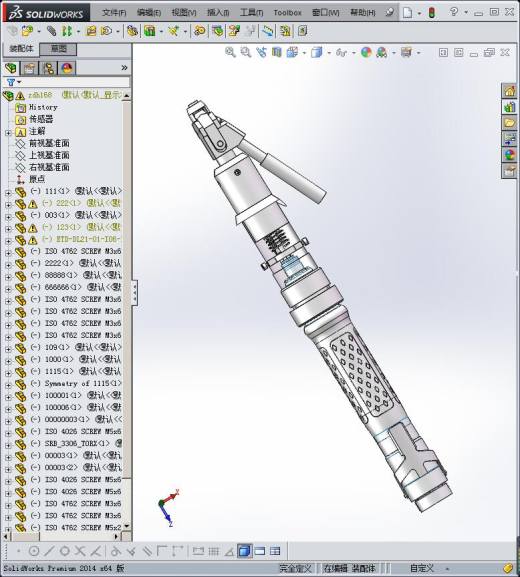The width and height of the screenshot is (520, 577).
Task: Click the Smart Fasteners toolbar icon
Action: pos(91,31)
